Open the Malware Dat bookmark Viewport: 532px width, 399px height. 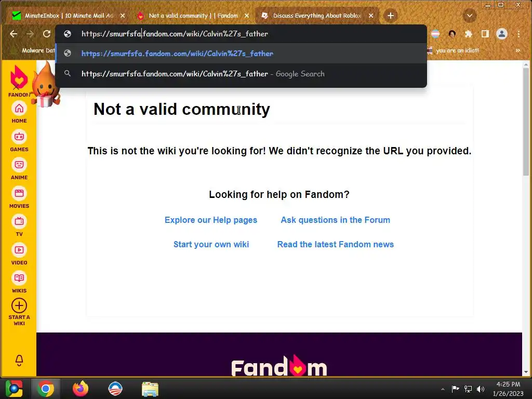point(34,50)
